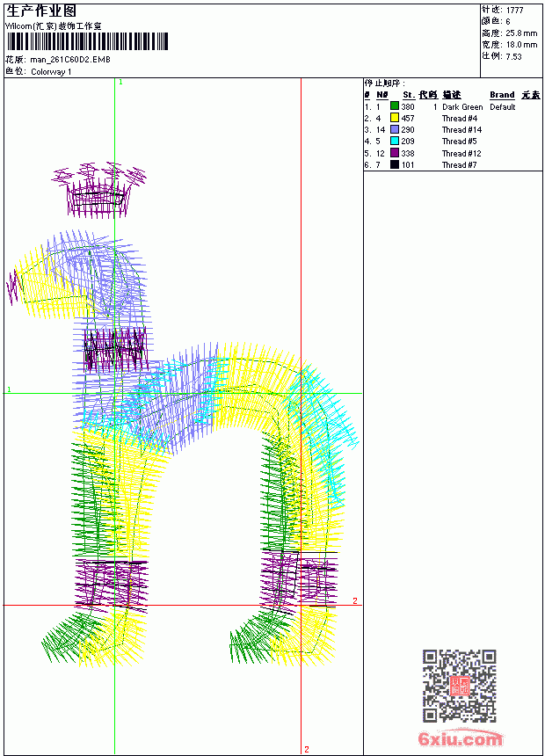Select the man_261C60D2.EMB file name
Image resolution: width=545 pixels, height=756 pixels.
pyautogui.click(x=70, y=60)
